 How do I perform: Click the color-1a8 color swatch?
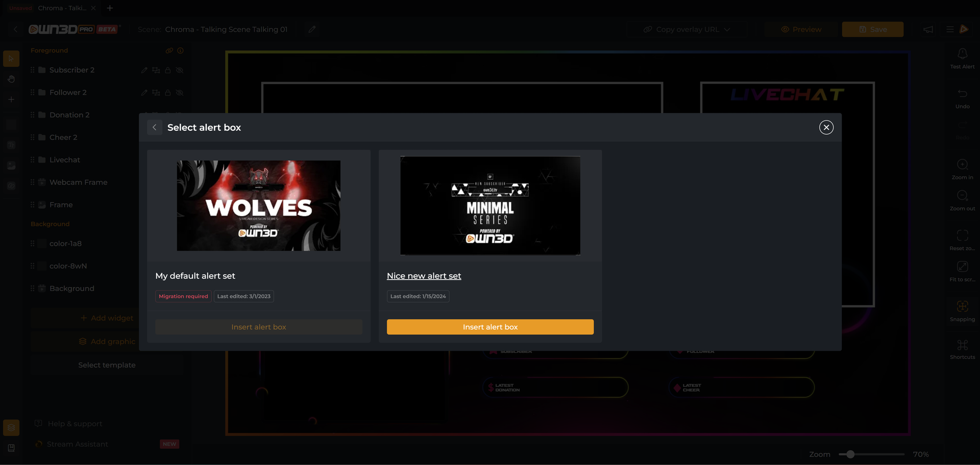pos(42,243)
